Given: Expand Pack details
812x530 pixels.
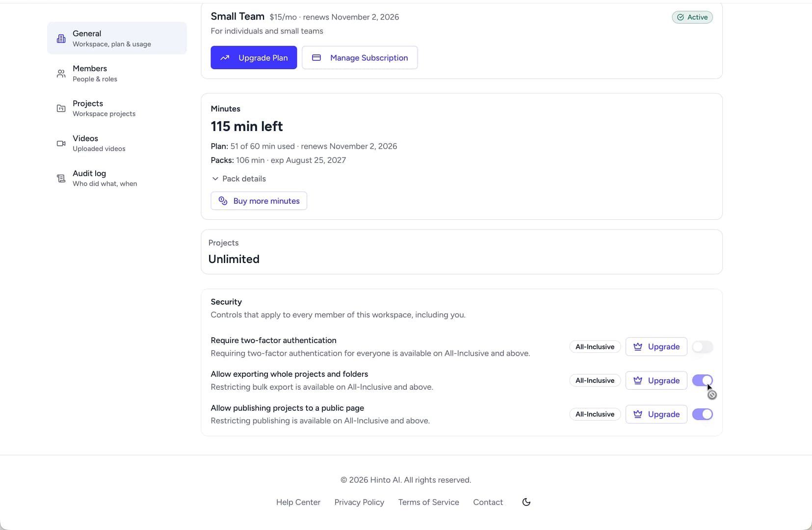Looking at the screenshot, I should [239, 179].
